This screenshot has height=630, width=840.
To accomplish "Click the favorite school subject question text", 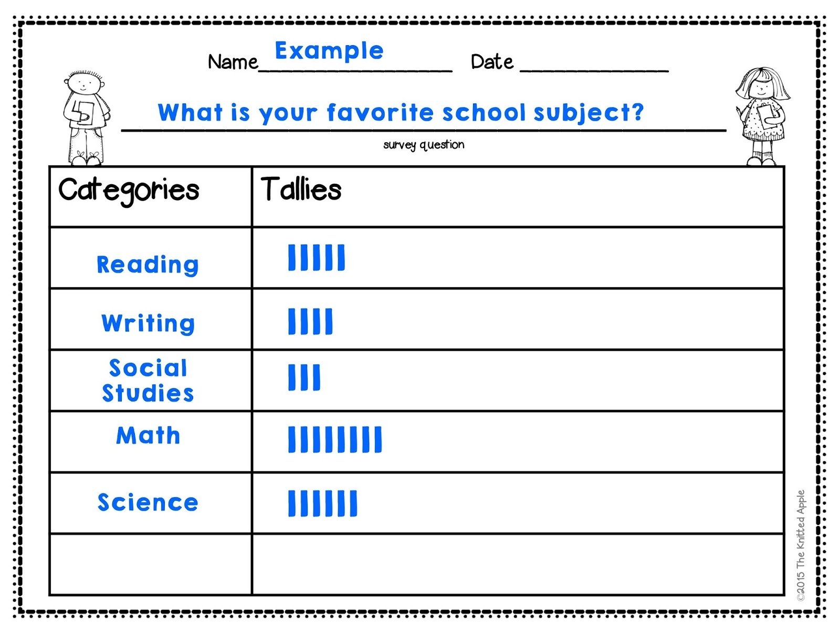I will (x=401, y=113).
